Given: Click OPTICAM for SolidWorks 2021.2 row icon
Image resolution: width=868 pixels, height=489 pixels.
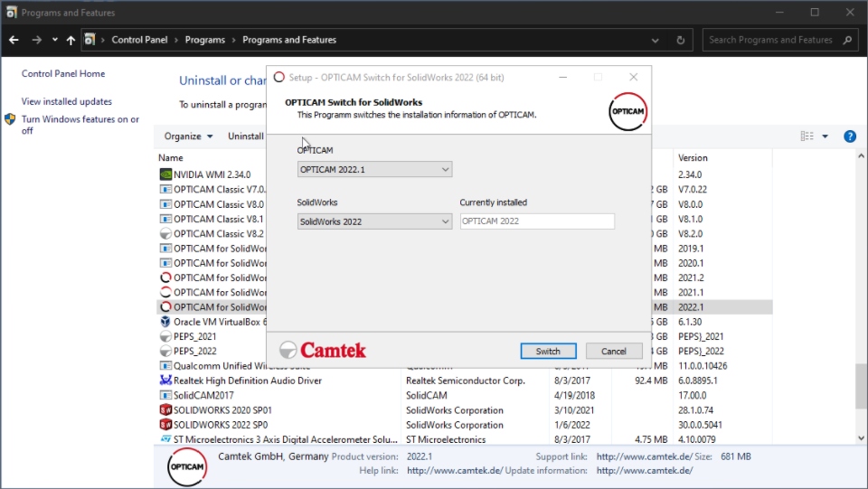Looking at the screenshot, I should 165,277.
